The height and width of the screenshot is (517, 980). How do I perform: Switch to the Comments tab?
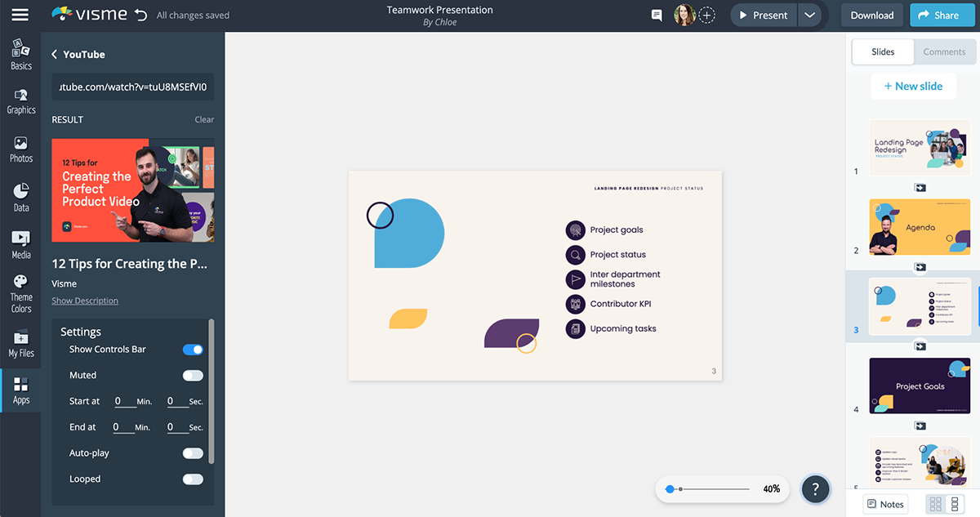(x=944, y=51)
